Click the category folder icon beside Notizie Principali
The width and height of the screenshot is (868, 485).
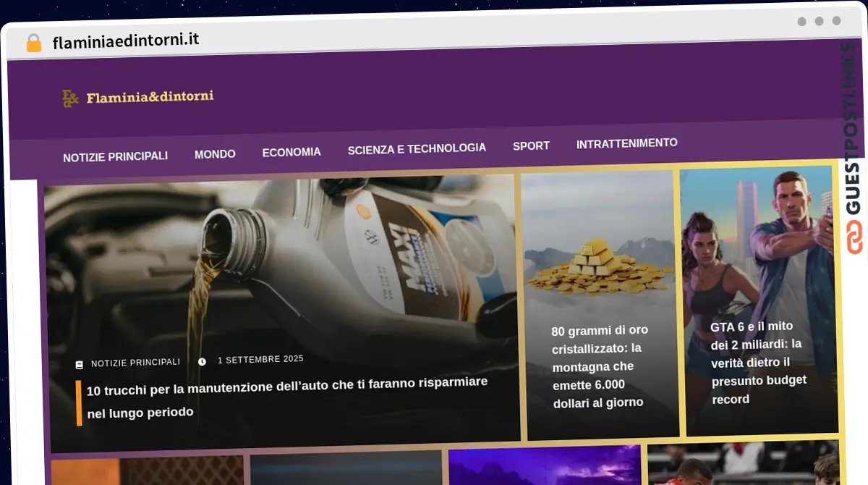pos(80,364)
